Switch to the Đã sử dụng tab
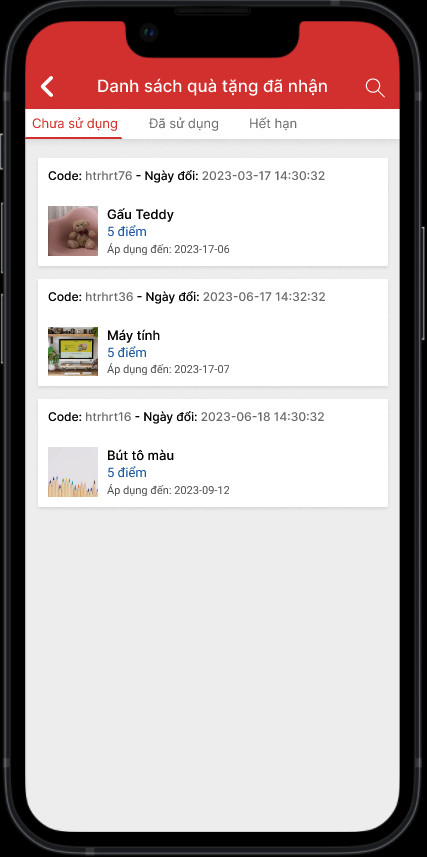 click(x=184, y=124)
